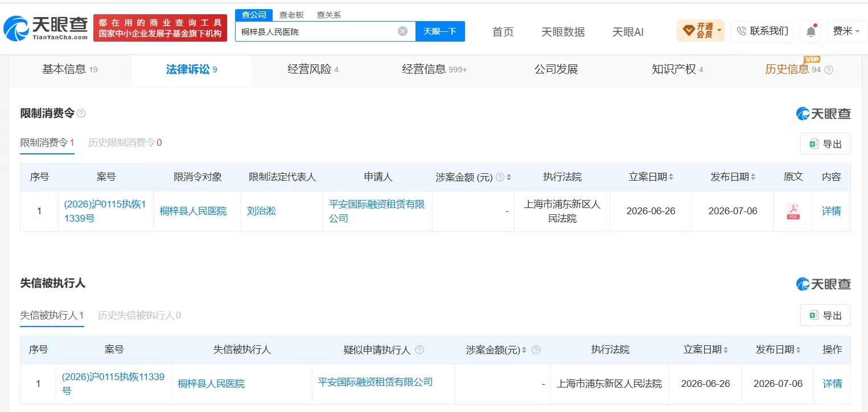The height and width of the screenshot is (412, 868).
Task: Click the 联系我们 button
Action: tap(762, 31)
